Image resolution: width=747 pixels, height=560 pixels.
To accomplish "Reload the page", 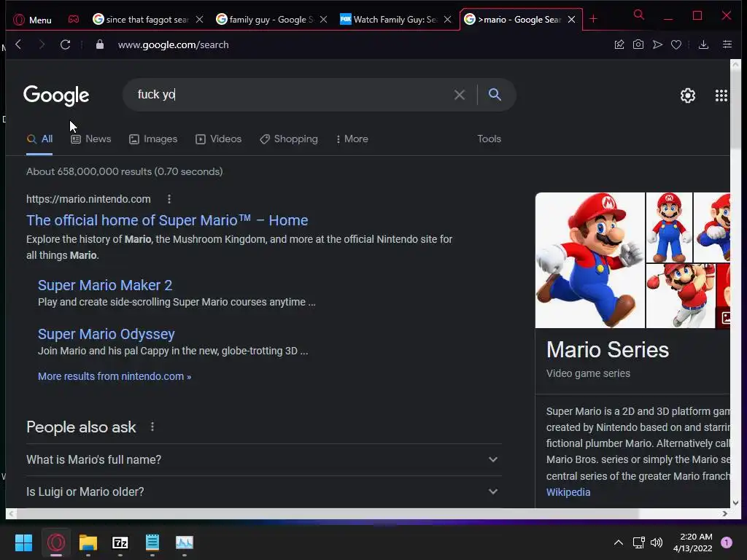I will pyautogui.click(x=65, y=44).
